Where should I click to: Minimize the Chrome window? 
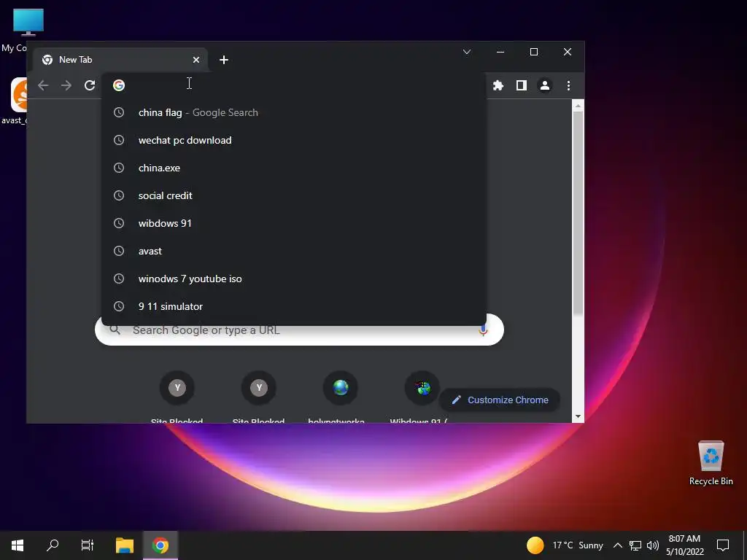500,52
